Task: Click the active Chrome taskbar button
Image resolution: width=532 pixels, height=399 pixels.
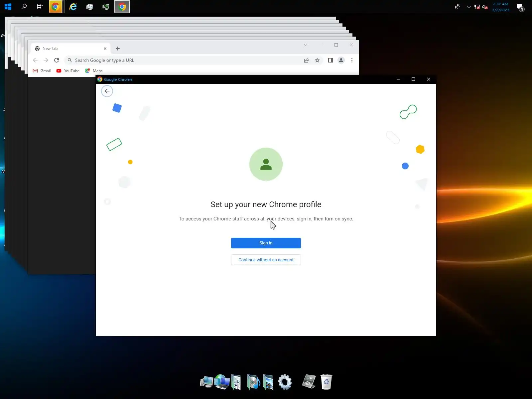Action: [x=122, y=6]
